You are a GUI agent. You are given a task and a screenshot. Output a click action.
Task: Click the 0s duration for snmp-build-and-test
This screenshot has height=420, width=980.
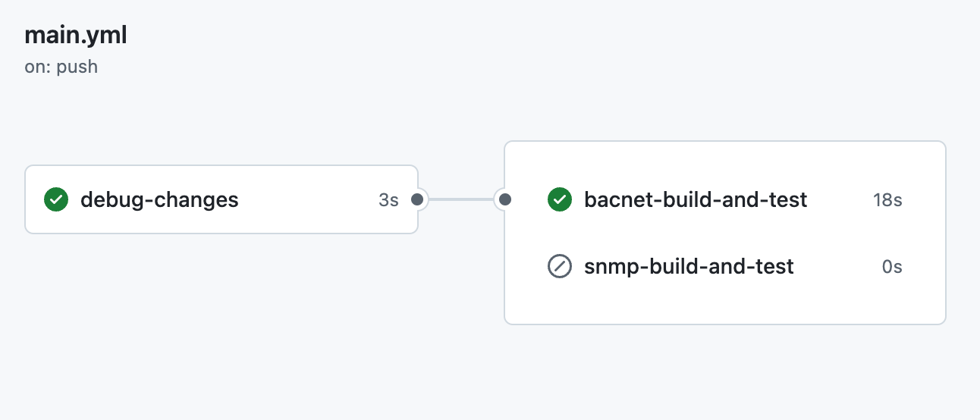coord(892,266)
